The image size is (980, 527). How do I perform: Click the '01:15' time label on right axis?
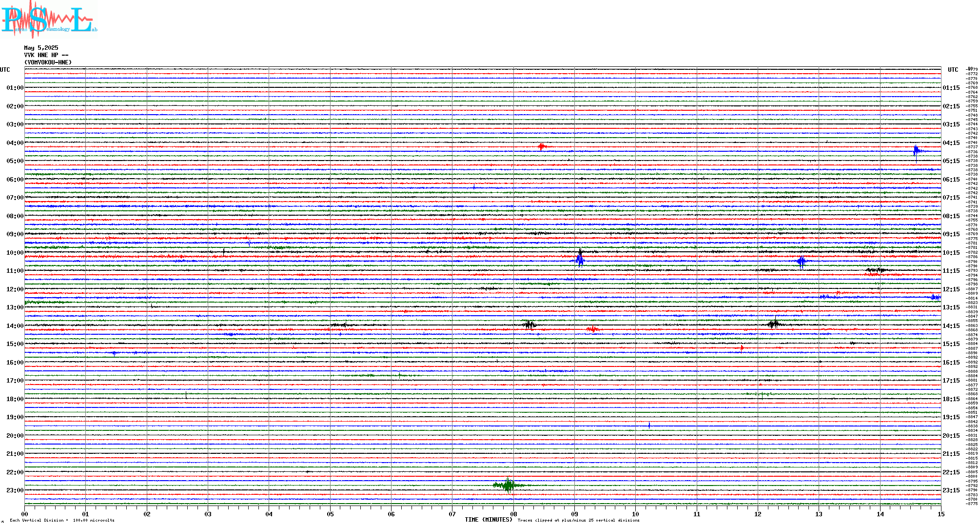click(951, 88)
